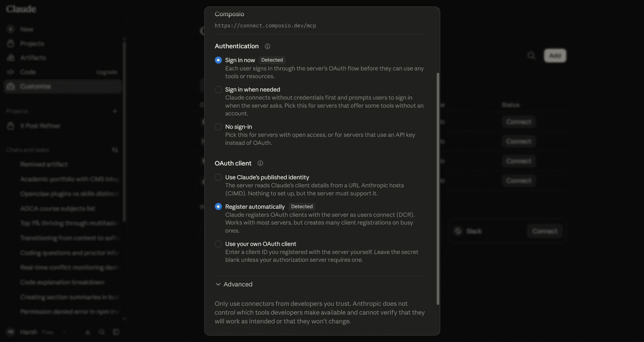Click the search icon beside Add button
Viewport: 644px width, 342px height.
[531, 56]
